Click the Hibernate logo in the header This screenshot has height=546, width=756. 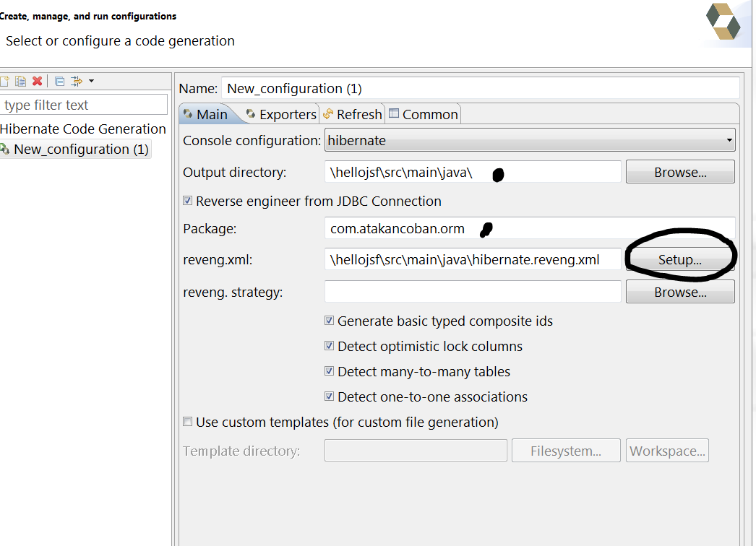point(723,21)
